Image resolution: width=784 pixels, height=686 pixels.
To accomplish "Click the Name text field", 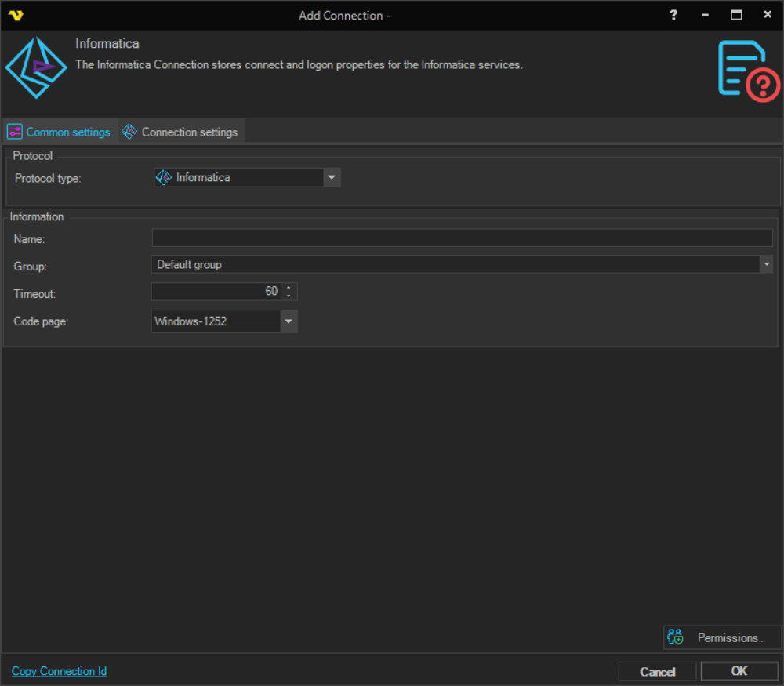I will (x=462, y=238).
